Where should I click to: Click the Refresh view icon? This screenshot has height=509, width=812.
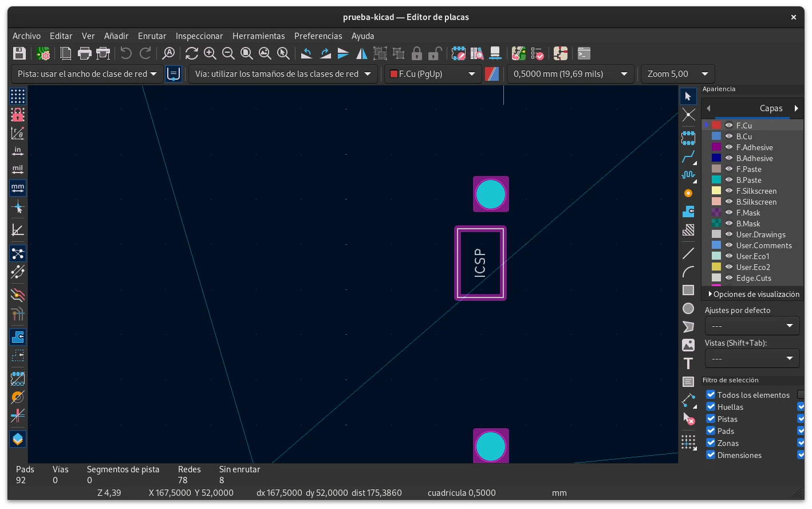[192, 54]
